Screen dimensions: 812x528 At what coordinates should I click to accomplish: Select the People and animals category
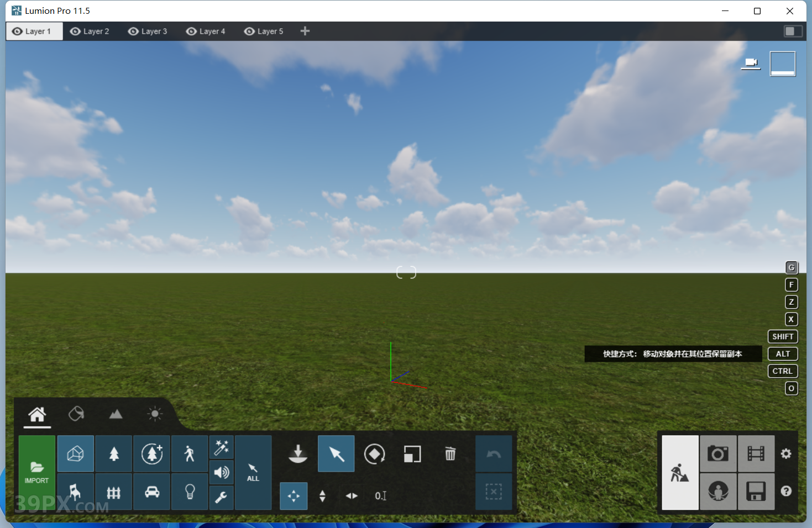tap(190, 454)
